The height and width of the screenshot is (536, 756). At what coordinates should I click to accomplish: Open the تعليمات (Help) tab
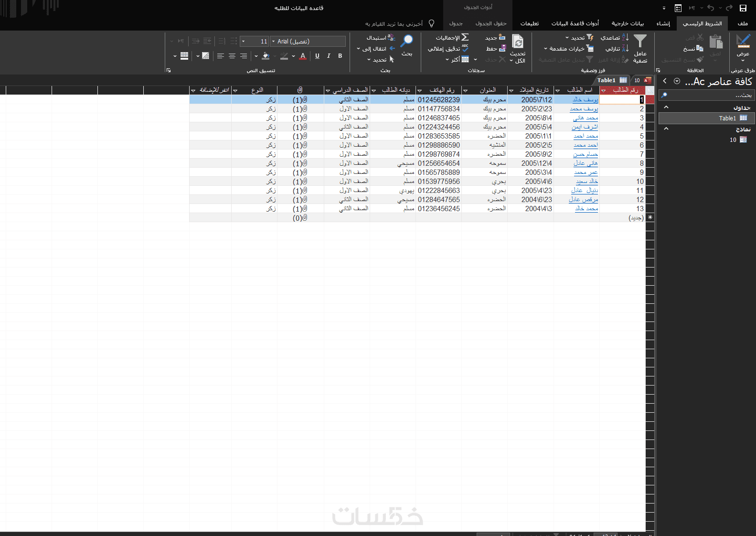pyautogui.click(x=530, y=23)
